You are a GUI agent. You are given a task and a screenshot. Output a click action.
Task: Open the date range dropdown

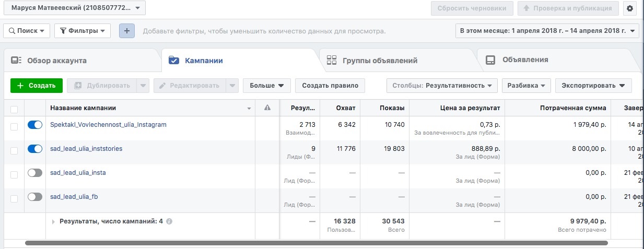click(547, 31)
